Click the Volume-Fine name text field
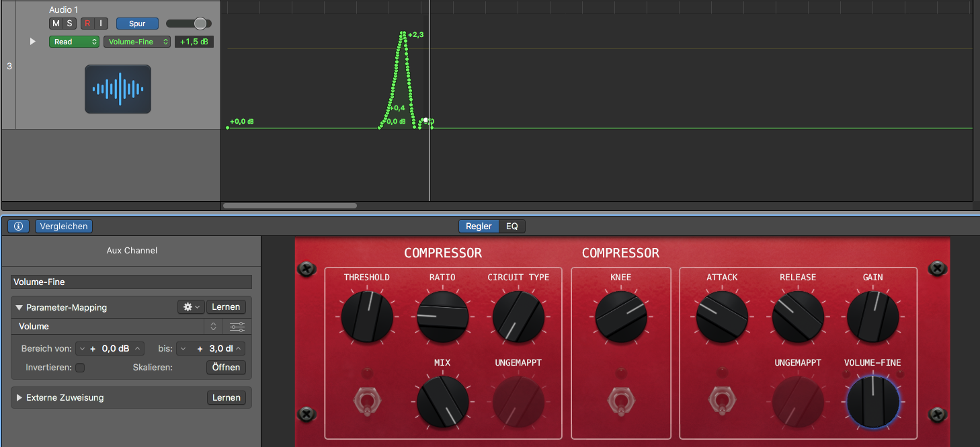Screen dimensions: 980x447 pyautogui.click(x=131, y=282)
